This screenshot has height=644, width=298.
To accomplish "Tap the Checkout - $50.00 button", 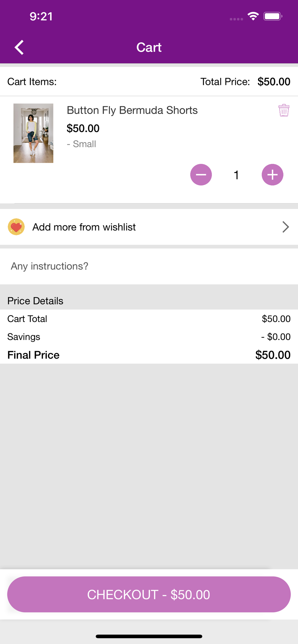I will tap(149, 594).
